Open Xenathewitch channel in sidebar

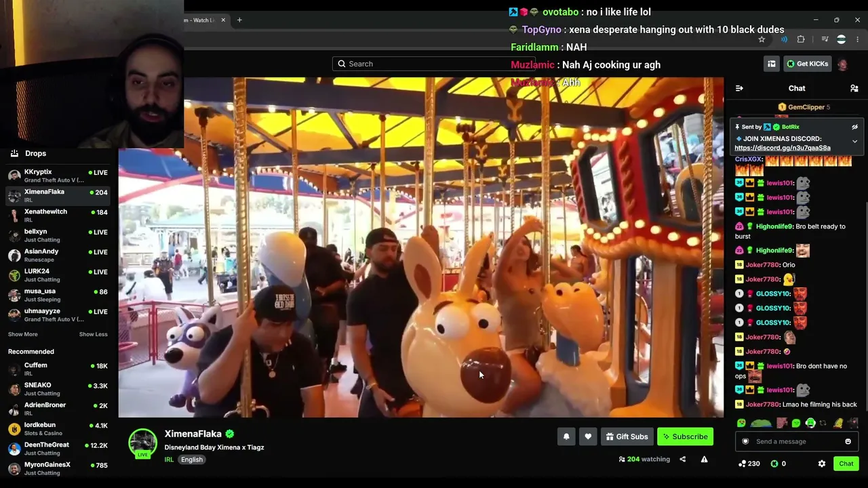pyautogui.click(x=58, y=216)
